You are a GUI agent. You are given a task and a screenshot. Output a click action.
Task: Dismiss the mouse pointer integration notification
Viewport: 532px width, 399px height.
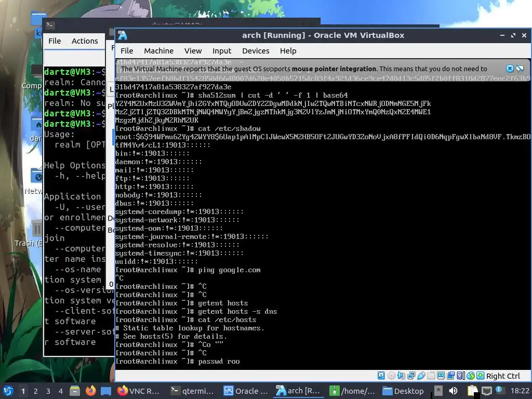pyautogui.click(x=510, y=69)
